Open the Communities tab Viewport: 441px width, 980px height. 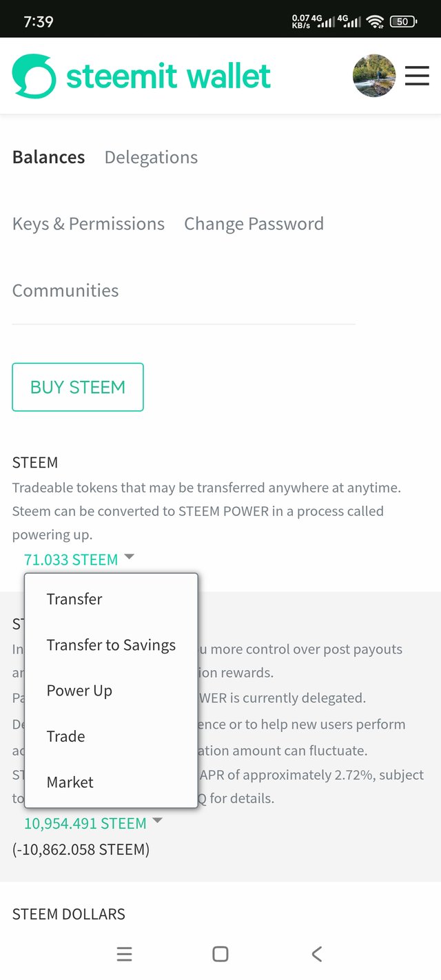pos(65,291)
